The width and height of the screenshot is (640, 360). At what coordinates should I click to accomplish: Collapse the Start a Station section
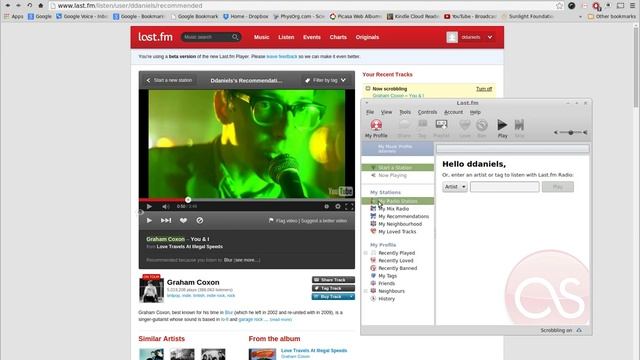coord(373,168)
